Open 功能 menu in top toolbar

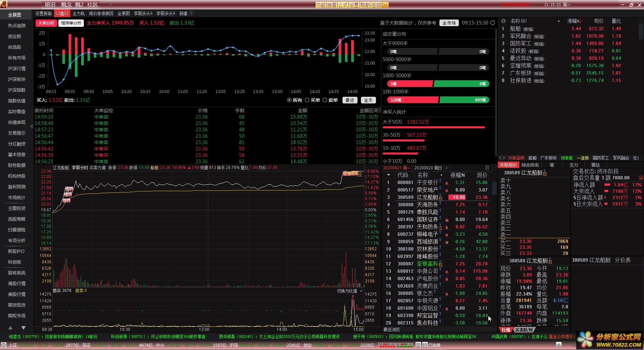tap(321, 5)
